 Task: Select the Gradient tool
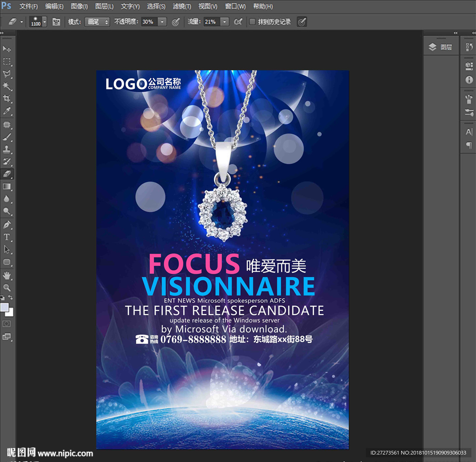[7, 187]
